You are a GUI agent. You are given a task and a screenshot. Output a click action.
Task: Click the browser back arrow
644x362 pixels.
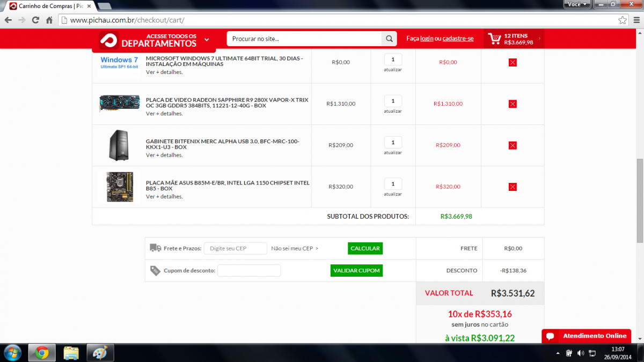[8, 20]
